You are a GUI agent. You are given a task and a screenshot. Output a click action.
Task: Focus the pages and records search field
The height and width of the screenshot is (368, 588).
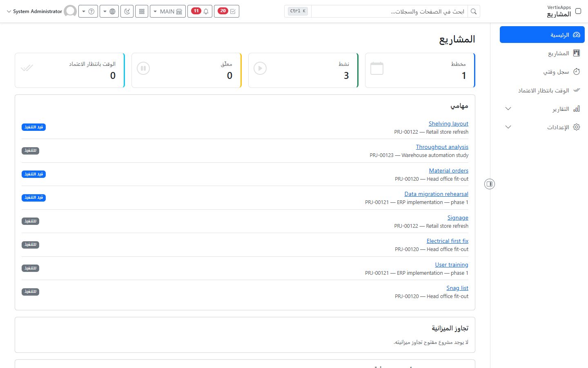tap(390, 11)
